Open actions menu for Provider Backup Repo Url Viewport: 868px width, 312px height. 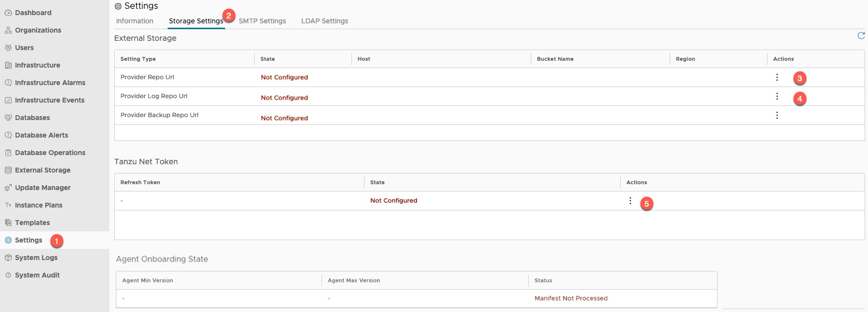(777, 115)
